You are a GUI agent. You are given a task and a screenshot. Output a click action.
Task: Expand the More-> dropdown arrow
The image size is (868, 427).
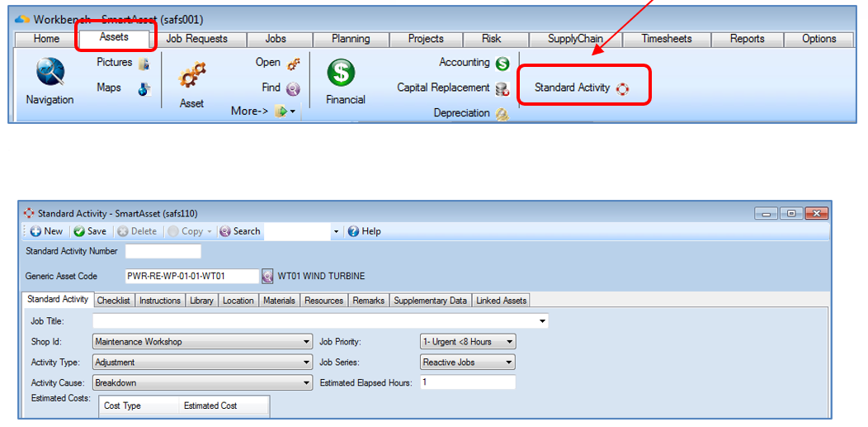292,111
